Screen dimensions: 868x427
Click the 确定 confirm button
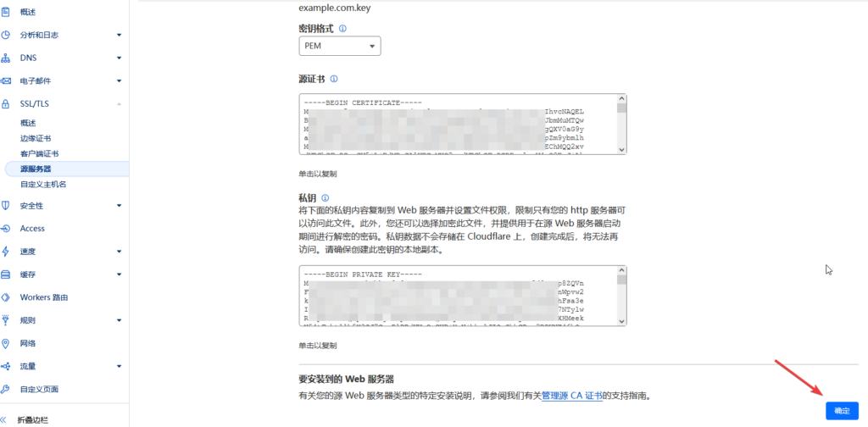[841, 411]
